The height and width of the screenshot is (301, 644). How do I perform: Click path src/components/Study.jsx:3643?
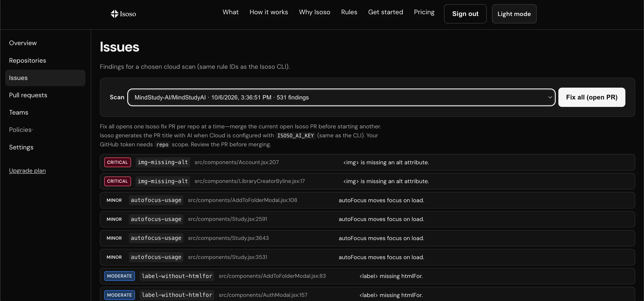[x=228, y=238]
